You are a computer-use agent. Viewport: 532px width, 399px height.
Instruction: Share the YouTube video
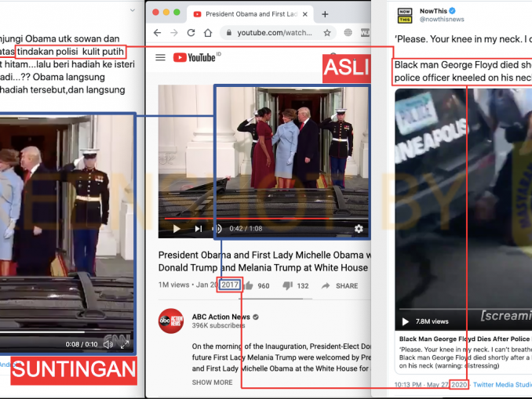[339, 286]
